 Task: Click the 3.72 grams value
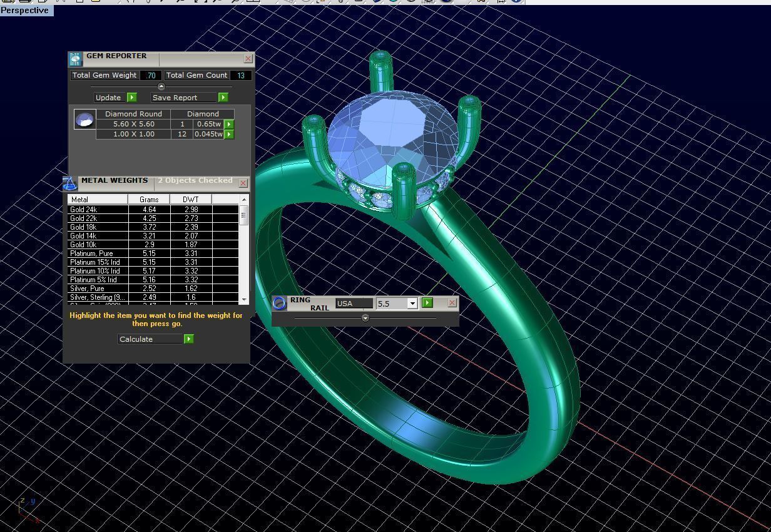(x=149, y=227)
